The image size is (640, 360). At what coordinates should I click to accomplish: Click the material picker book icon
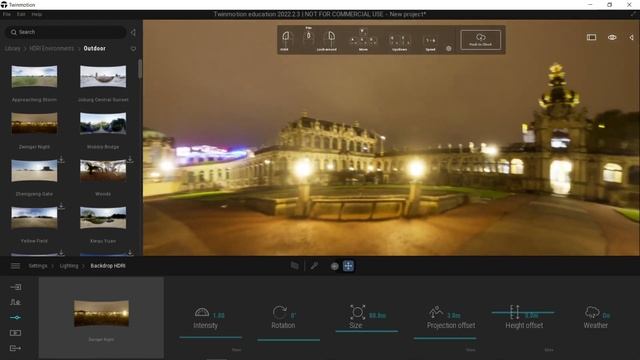[294, 266]
